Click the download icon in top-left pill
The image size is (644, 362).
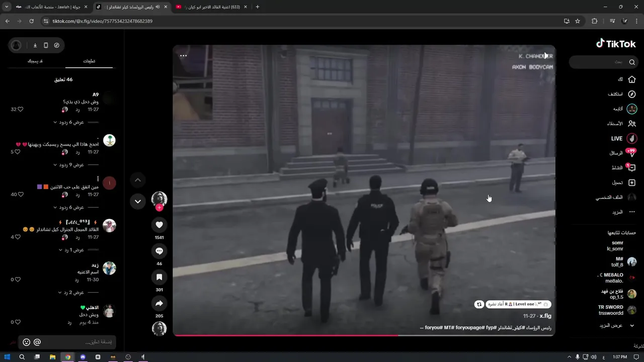click(x=35, y=45)
